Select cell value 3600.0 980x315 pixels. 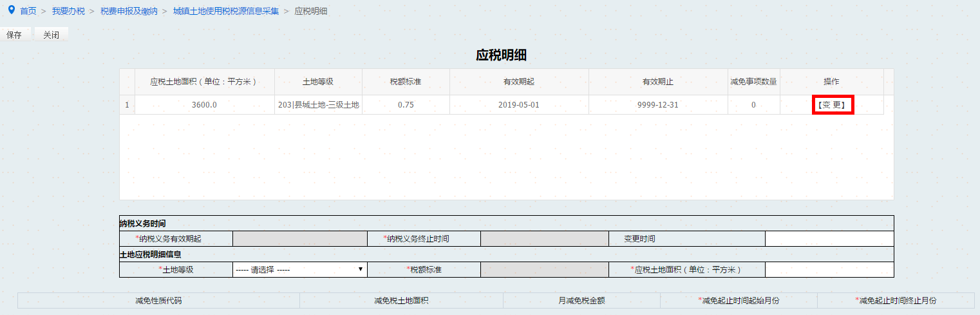tap(205, 105)
